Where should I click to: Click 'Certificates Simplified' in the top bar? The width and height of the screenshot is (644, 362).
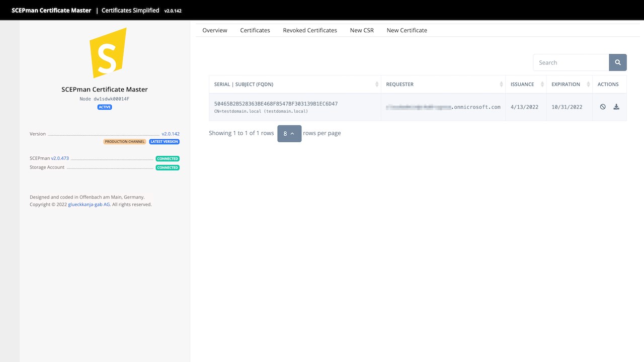pos(130,10)
